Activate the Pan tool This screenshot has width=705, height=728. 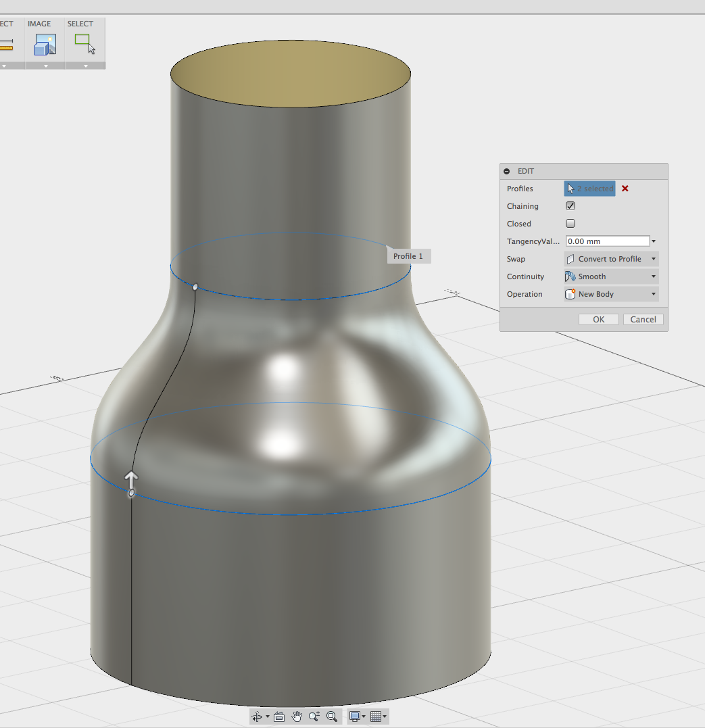(297, 716)
